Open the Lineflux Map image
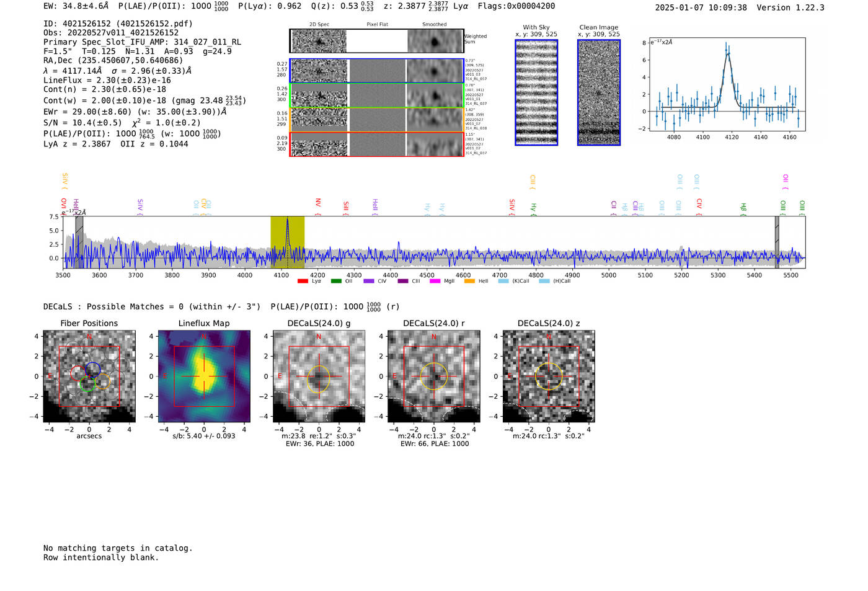The width and height of the screenshot is (868, 591). 204,376
